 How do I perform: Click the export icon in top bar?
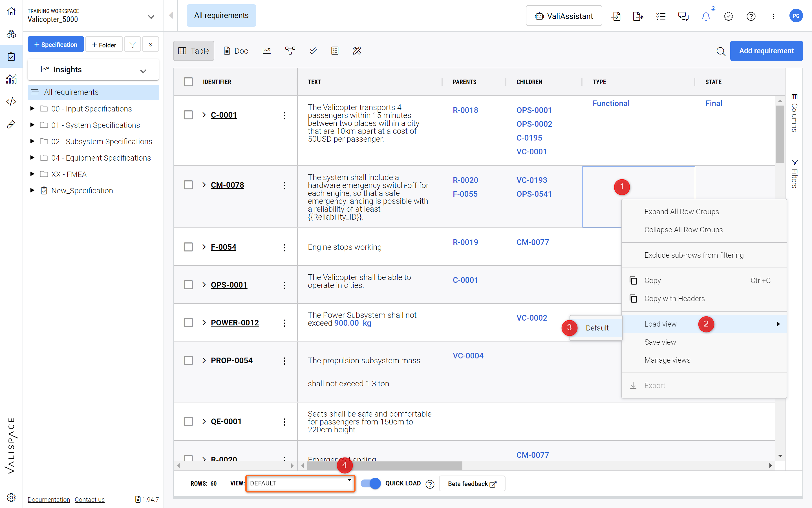tap(638, 16)
